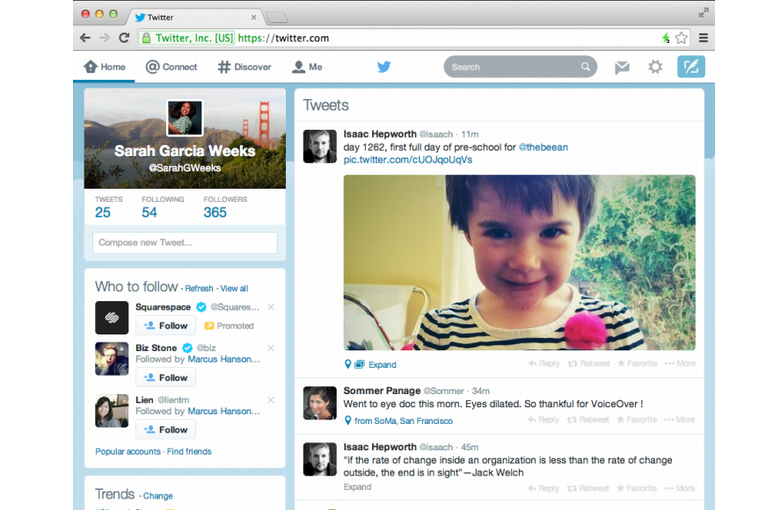Retweet Sommer Panage's tweet
Viewport: 776px width, 510px height.
[x=588, y=420]
